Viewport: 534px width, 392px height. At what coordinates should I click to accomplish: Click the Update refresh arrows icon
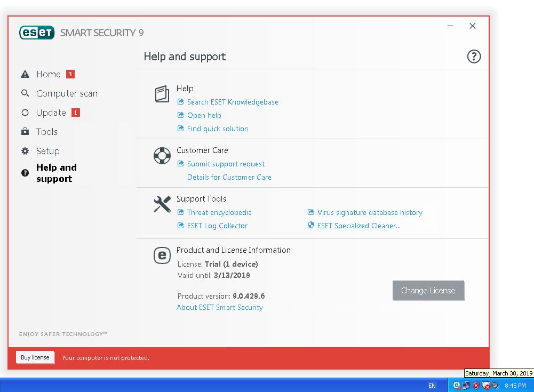pos(25,113)
